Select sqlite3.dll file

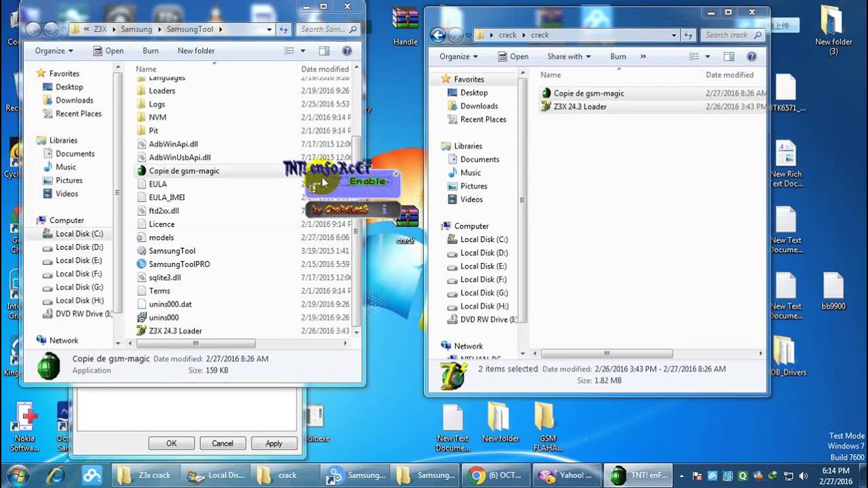159,278
